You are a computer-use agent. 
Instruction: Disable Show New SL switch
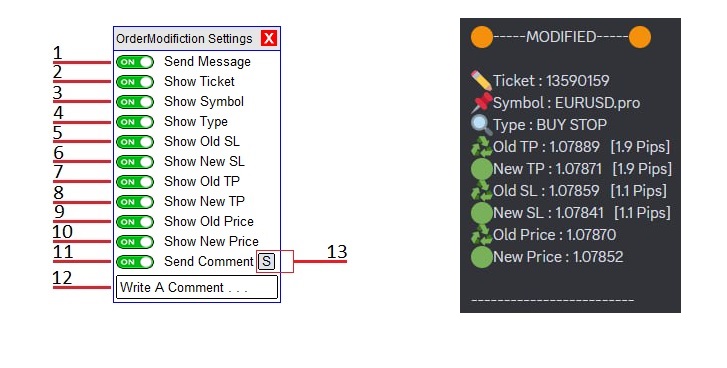tap(134, 162)
